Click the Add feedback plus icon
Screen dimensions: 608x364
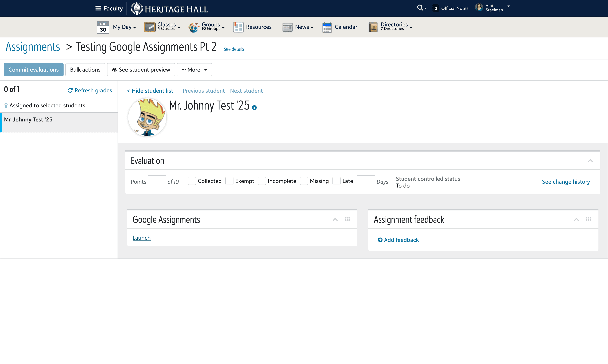point(380,240)
